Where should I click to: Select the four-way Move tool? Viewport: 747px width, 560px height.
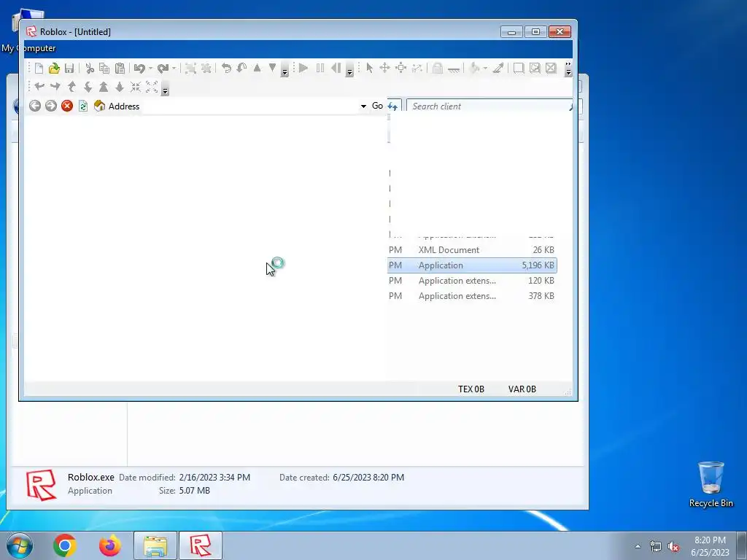[384, 68]
